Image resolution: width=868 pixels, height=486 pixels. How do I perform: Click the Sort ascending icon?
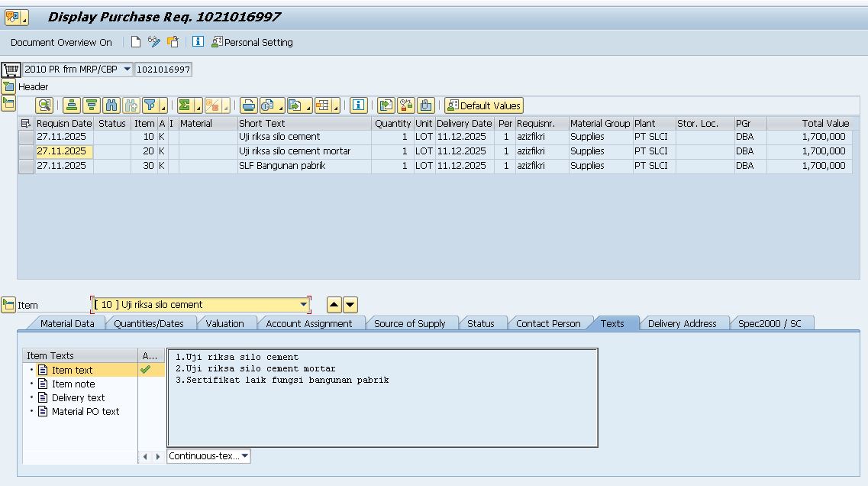(x=72, y=105)
